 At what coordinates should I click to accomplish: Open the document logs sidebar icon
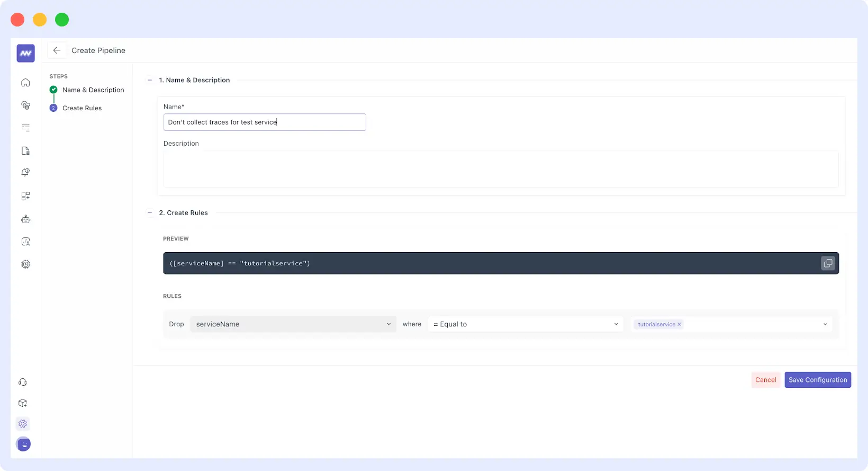pos(25,151)
